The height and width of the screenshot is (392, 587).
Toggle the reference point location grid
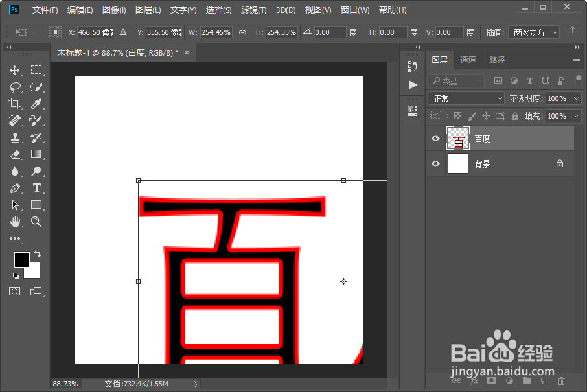pos(56,32)
